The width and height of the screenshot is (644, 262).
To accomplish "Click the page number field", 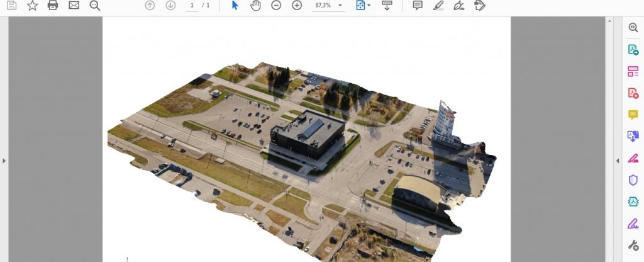I will tap(192, 5).
